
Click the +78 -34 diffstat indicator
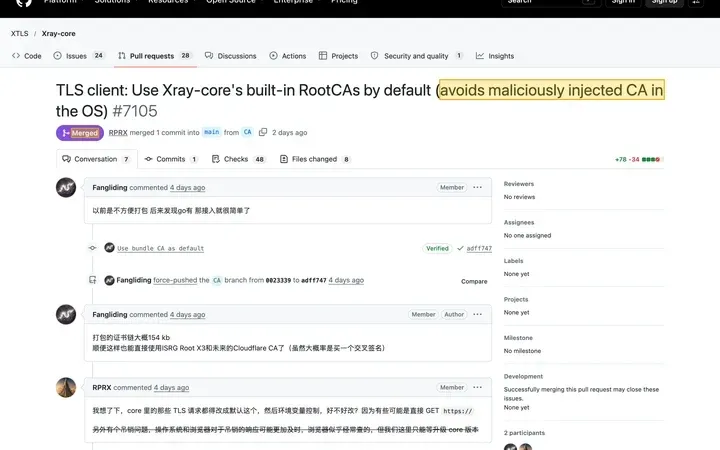[638, 159]
